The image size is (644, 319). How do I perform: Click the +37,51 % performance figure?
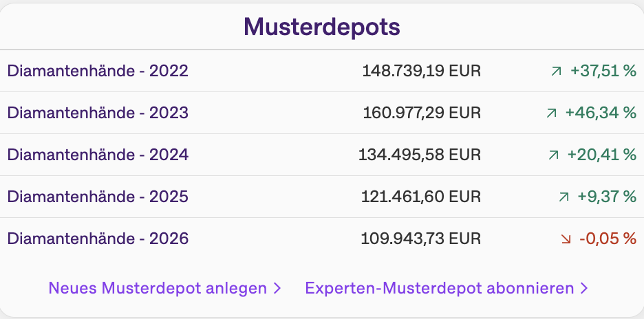(603, 71)
